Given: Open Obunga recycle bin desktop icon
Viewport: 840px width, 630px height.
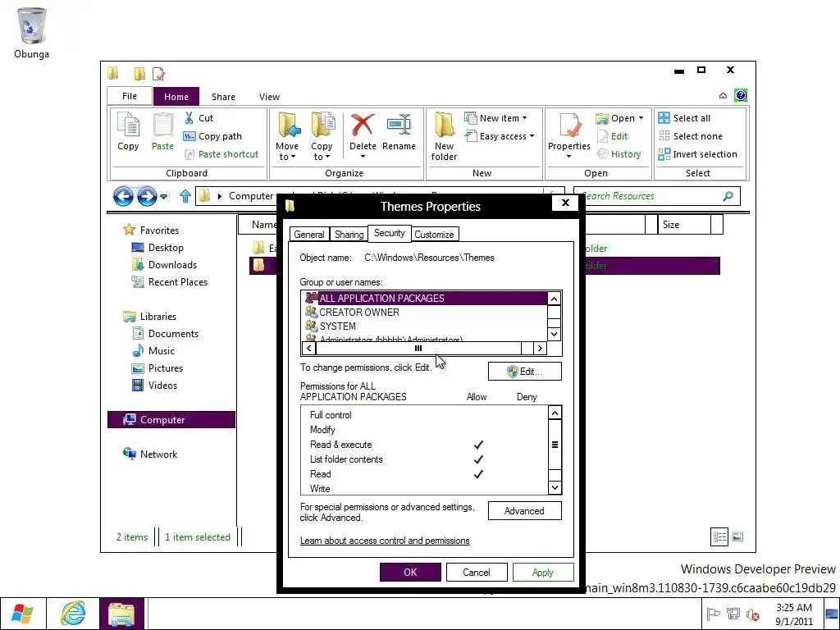Looking at the screenshot, I should 32,33.
